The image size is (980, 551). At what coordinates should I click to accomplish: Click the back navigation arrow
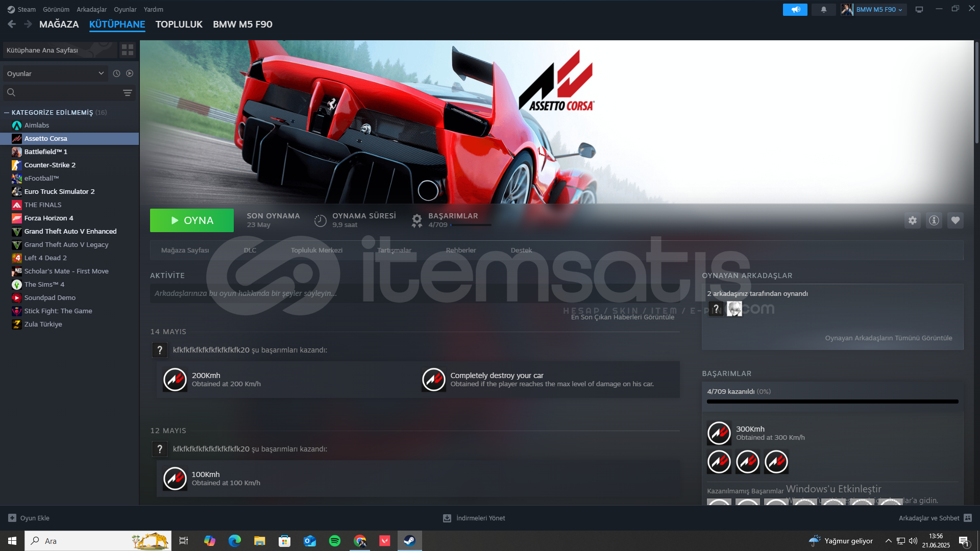(12, 24)
